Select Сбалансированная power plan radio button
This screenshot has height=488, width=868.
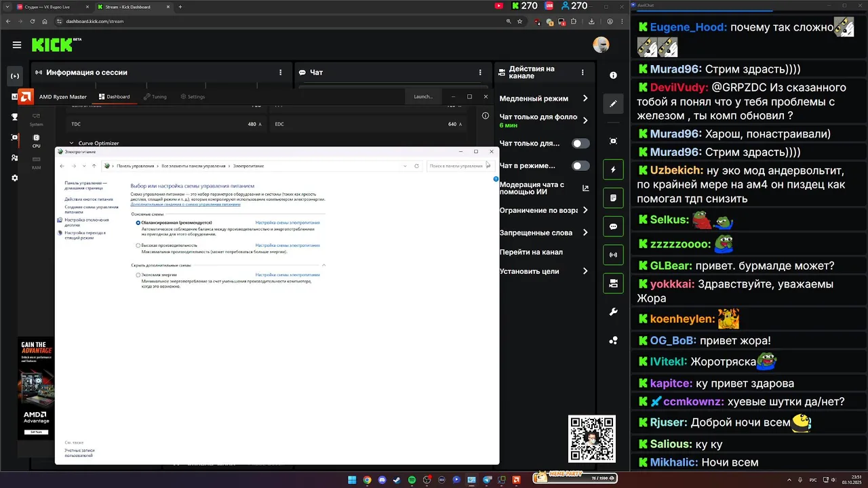[x=138, y=222]
